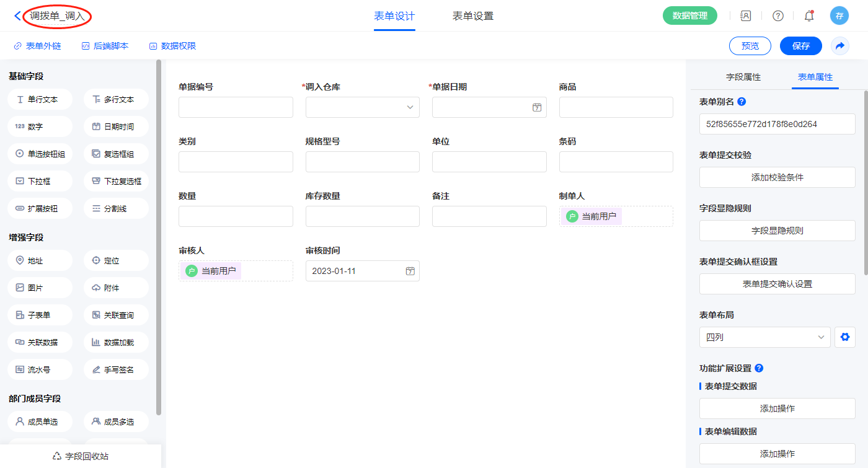
Task: Pick the 审核时间 date field
Action: [x=362, y=271]
